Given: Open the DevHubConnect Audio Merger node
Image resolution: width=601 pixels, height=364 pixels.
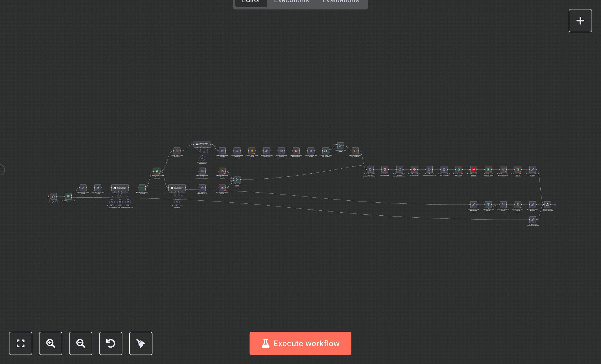Looking at the screenshot, I should tap(237, 180).
